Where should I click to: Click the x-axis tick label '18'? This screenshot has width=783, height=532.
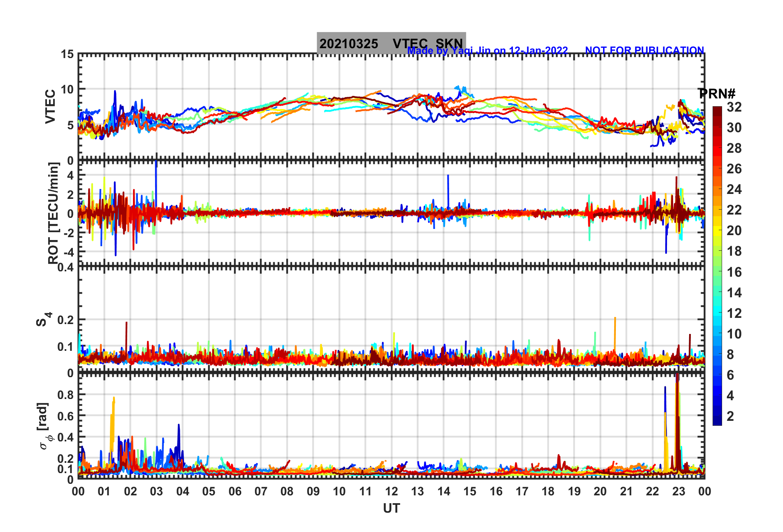548,491
